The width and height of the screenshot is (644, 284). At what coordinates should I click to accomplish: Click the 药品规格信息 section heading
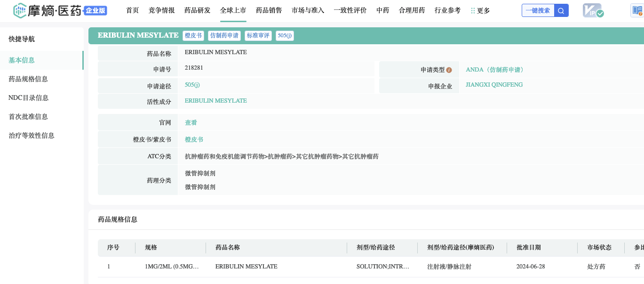coord(118,219)
